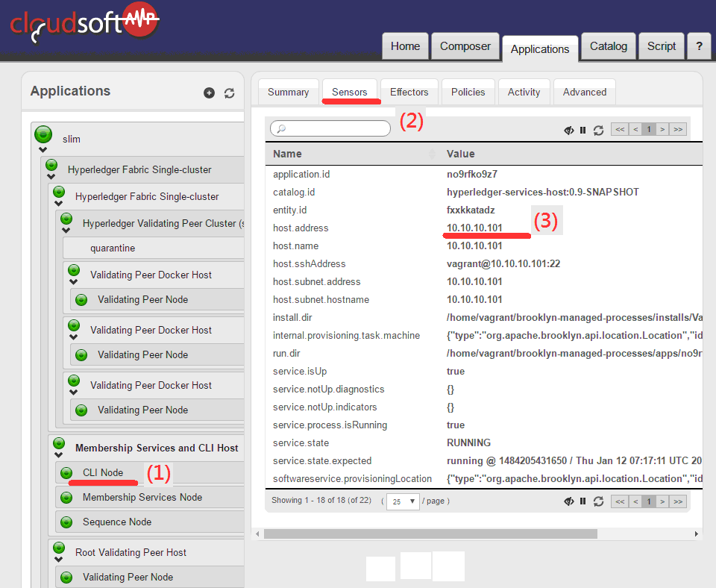The width and height of the screenshot is (716, 588).
Task: Click status icon of CLI Node
Action: [66, 473]
